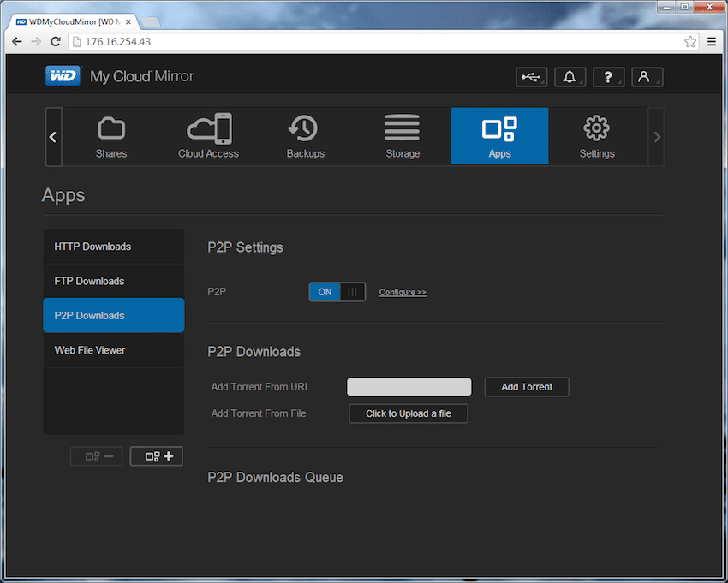Viewport: 728px width, 583px height.
Task: Open the Storage section
Action: tap(403, 136)
